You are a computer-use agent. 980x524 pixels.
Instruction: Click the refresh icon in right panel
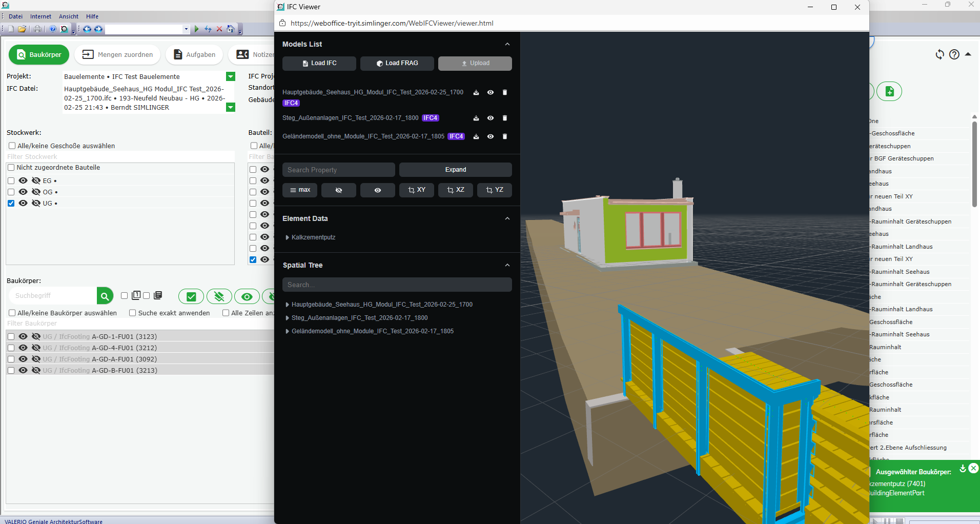pos(940,54)
